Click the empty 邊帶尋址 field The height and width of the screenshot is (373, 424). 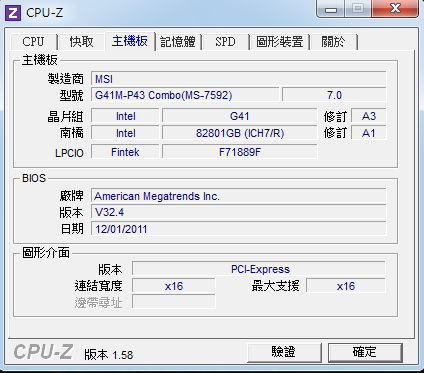174,302
